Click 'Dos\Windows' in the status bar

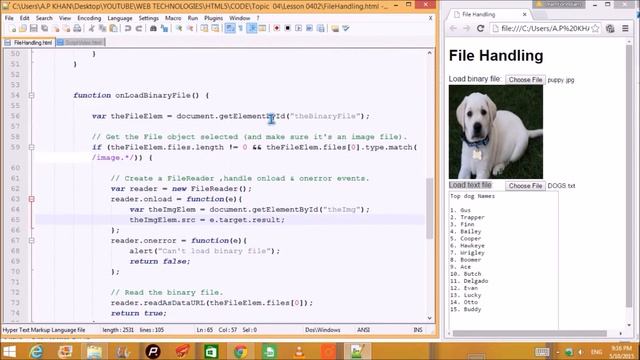coord(322,330)
